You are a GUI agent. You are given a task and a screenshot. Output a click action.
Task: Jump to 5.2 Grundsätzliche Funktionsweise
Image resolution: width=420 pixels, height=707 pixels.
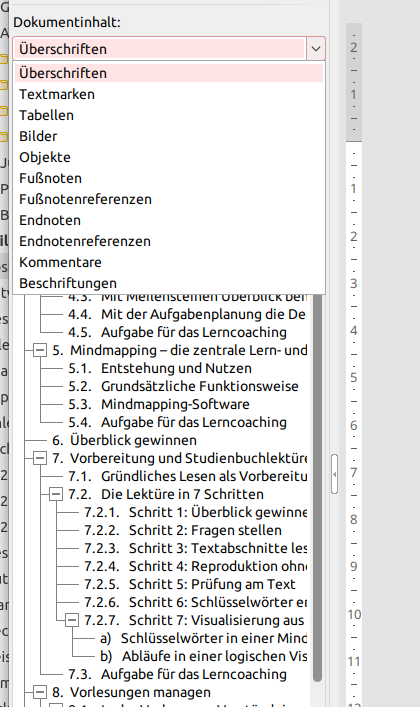click(x=183, y=386)
